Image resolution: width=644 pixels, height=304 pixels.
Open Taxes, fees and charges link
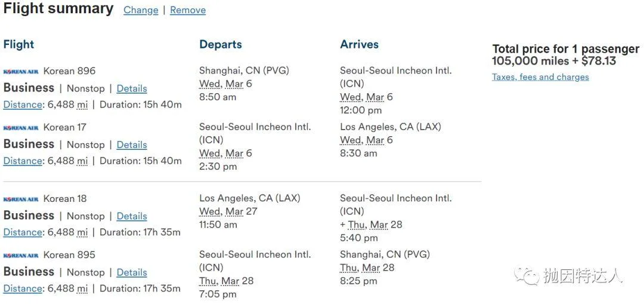tap(540, 77)
